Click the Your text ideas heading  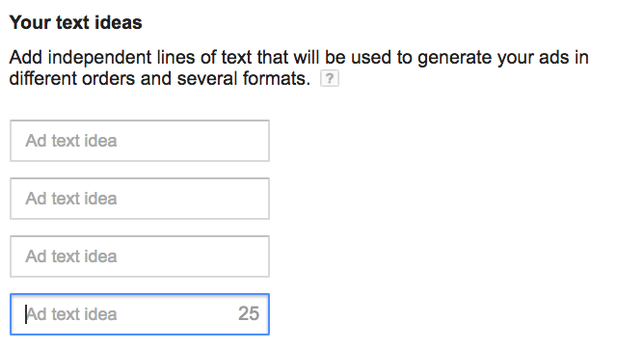pos(75,22)
